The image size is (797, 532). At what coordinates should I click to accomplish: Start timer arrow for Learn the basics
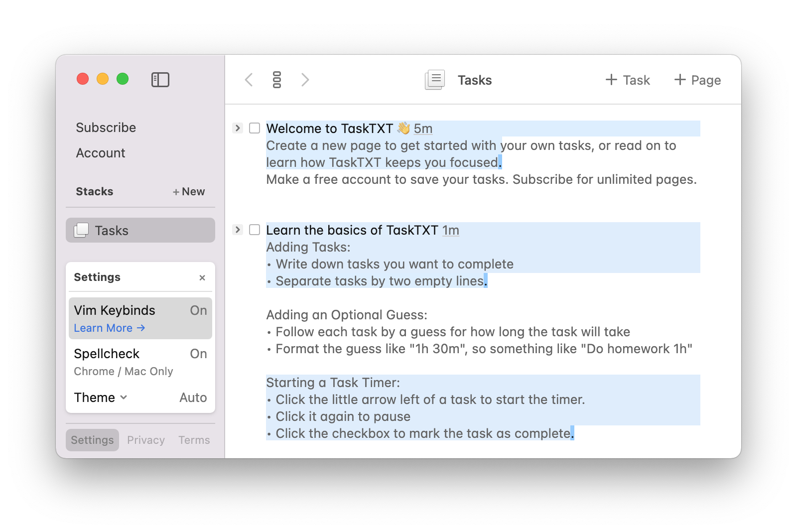pyautogui.click(x=238, y=230)
